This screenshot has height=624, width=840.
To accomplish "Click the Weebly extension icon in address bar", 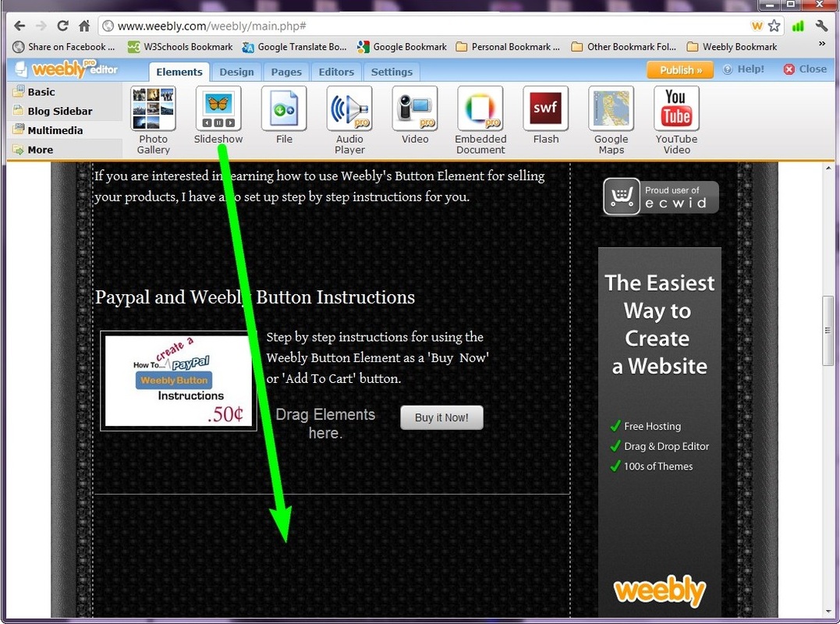I will point(757,26).
